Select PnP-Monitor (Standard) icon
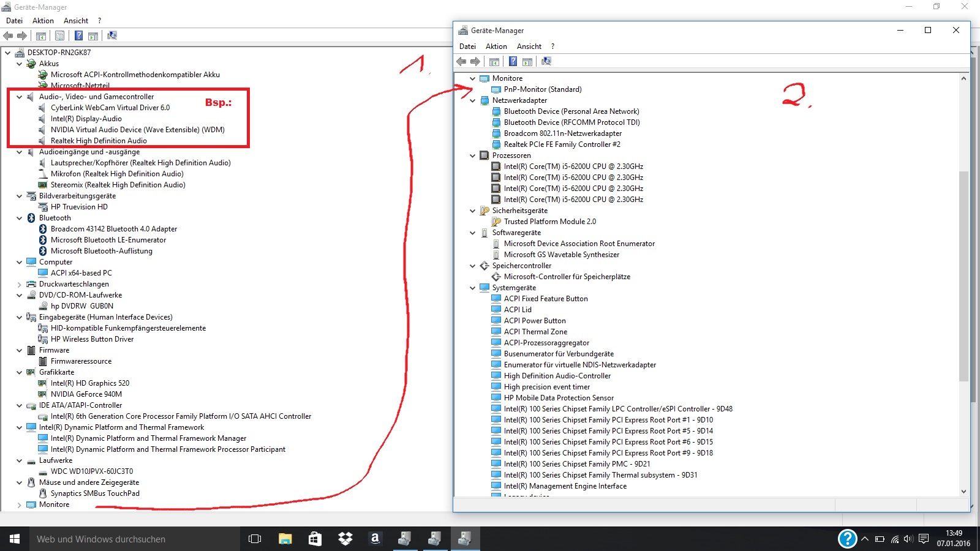Screen dimensions: 980x551 (496, 89)
